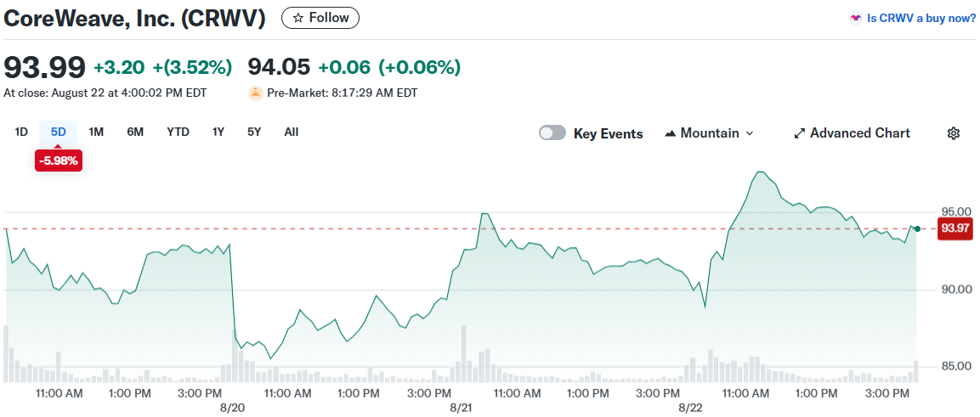Toggle the Key Events switch
The image size is (980, 417).
point(552,133)
